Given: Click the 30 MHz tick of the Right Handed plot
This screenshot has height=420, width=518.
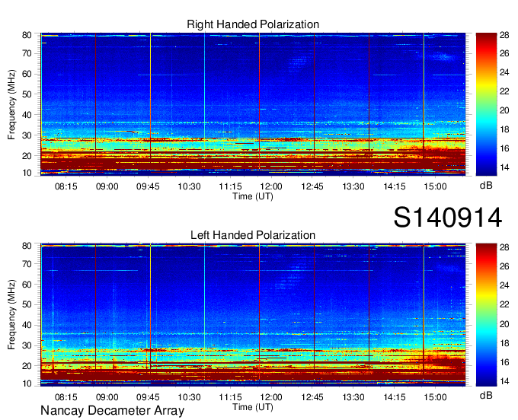Looking at the screenshot, I should 27,135.
